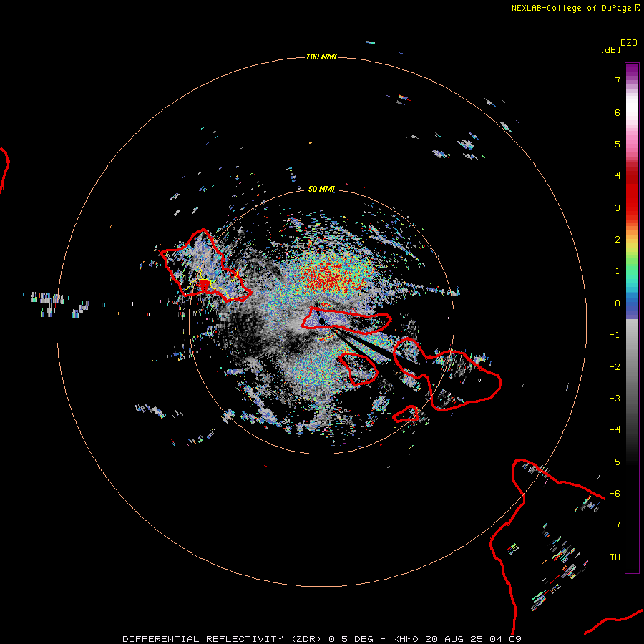Click the radar site black dot at center
The height and width of the screenshot is (644, 644).
[x=322, y=321]
